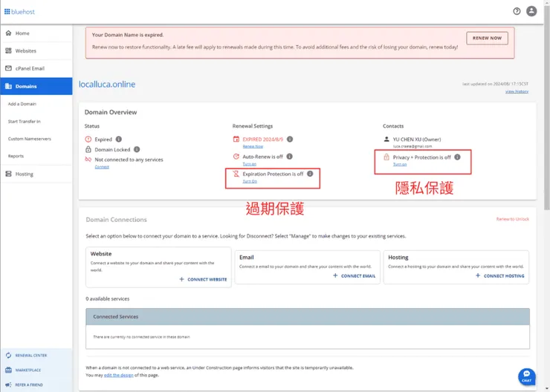The width and height of the screenshot is (550, 392).
Task: Click the page vertical scrollbar
Action: pyautogui.click(x=546, y=108)
